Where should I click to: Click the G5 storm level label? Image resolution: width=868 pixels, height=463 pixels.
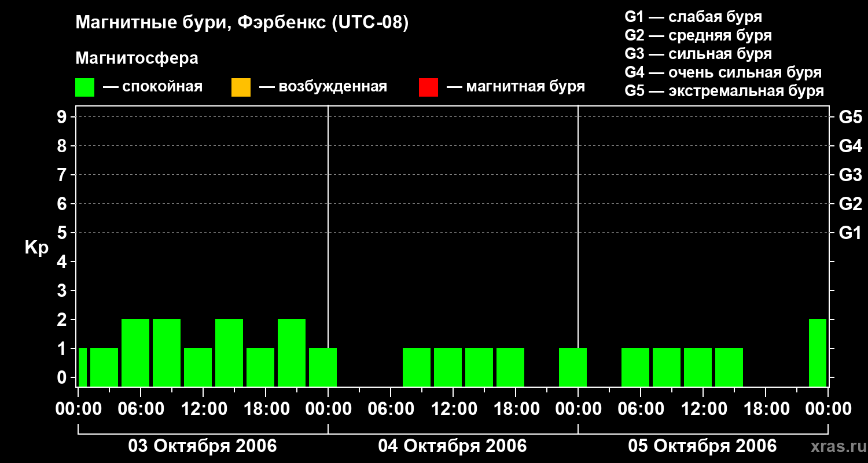point(850,117)
